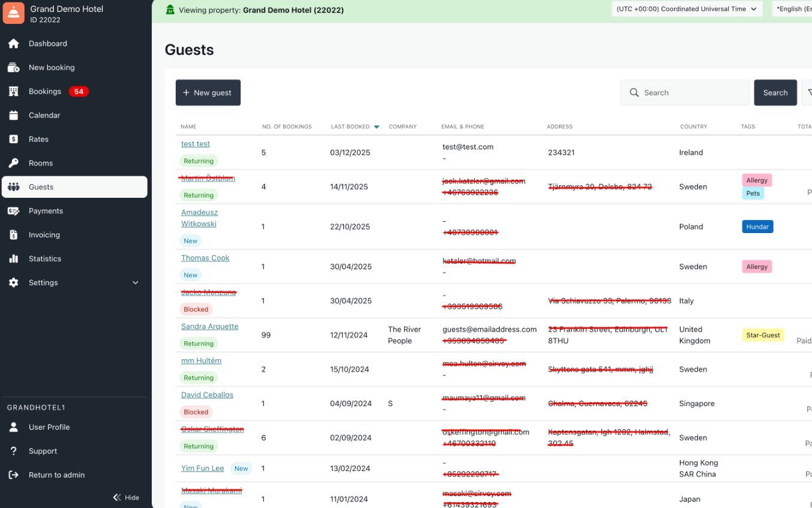The image size is (812, 508).
Task: Click the Rooms key icon
Action: (x=14, y=163)
